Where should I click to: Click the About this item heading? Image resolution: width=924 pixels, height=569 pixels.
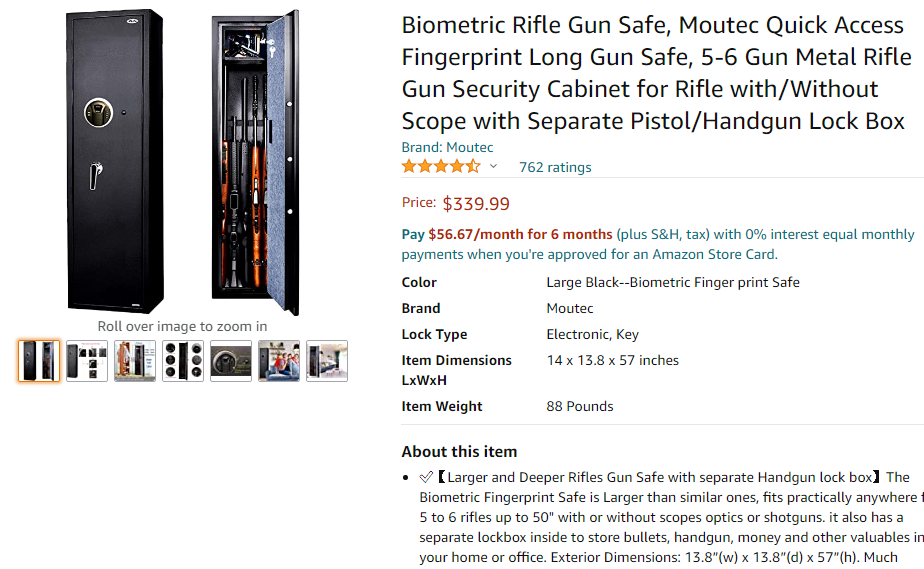459,451
